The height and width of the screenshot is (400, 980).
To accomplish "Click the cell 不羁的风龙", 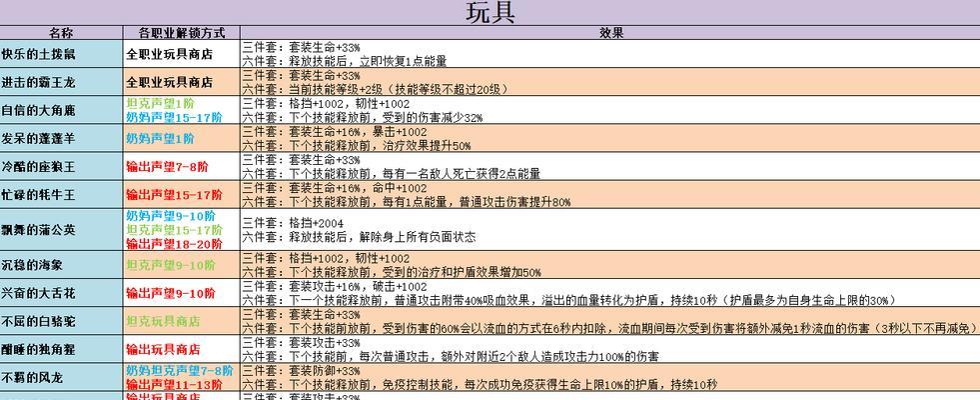I will point(61,377).
